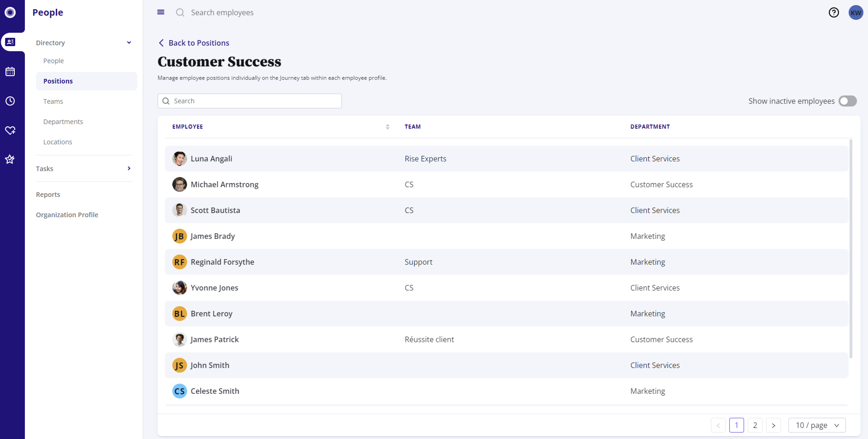Collapse the Directory section
868x439 pixels.
click(x=129, y=42)
